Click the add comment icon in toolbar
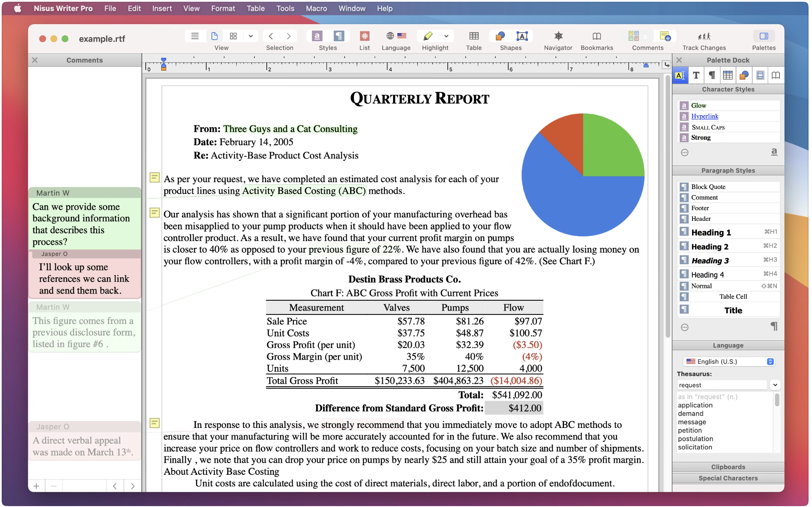The image size is (812, 507). click(665, 37)
